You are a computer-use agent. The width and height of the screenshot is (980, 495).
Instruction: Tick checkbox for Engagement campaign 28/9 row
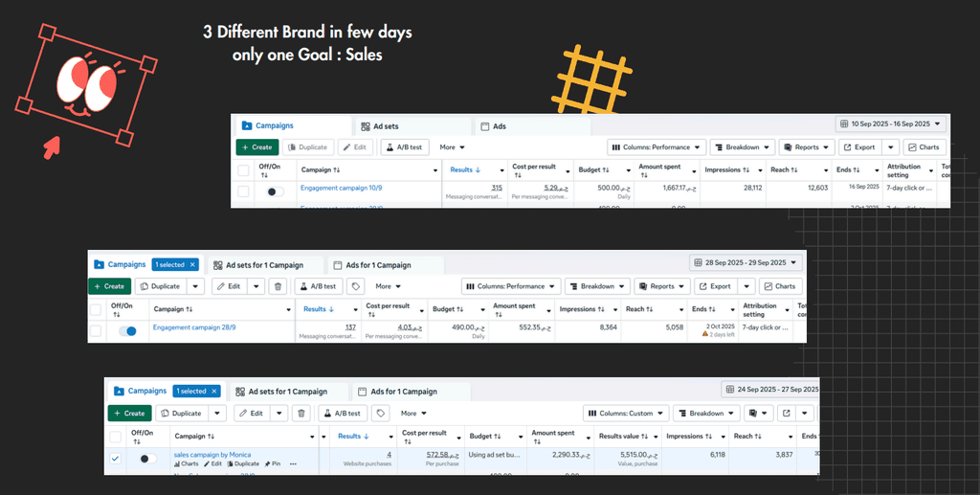(96, 330)
